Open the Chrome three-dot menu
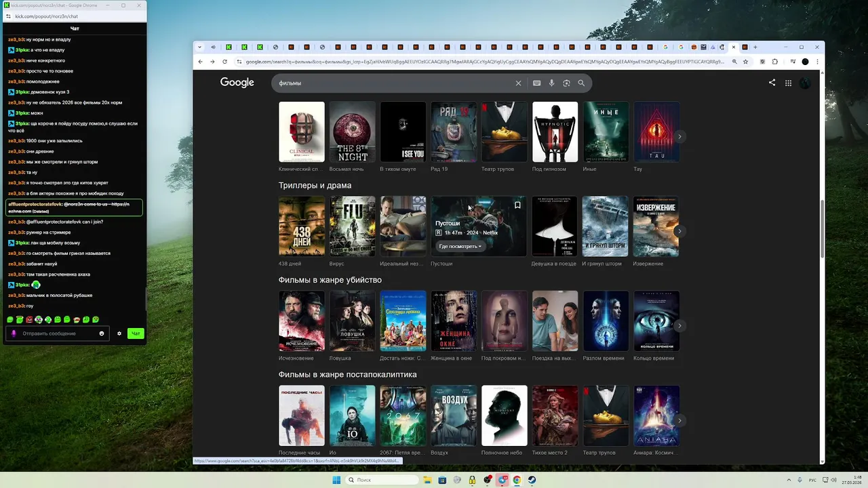The width and height of the screenshot is (868, 488). click(817, 62)
